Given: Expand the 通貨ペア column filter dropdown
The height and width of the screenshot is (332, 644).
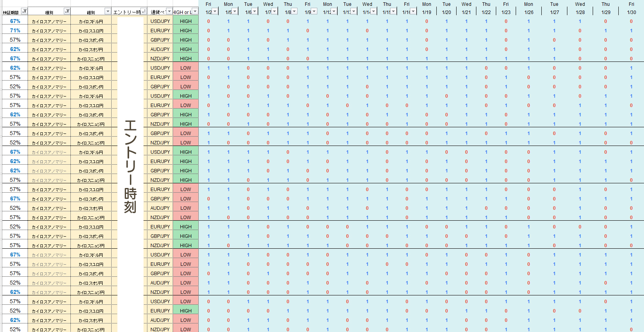Looking at the screenshot, I should coord(169,11).
